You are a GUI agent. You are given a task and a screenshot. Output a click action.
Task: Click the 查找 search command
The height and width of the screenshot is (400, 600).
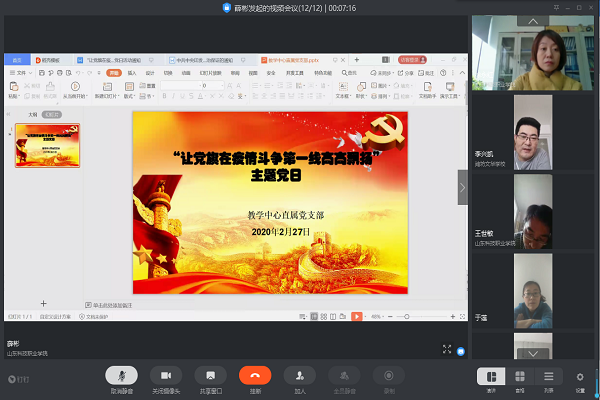[349, 73]
